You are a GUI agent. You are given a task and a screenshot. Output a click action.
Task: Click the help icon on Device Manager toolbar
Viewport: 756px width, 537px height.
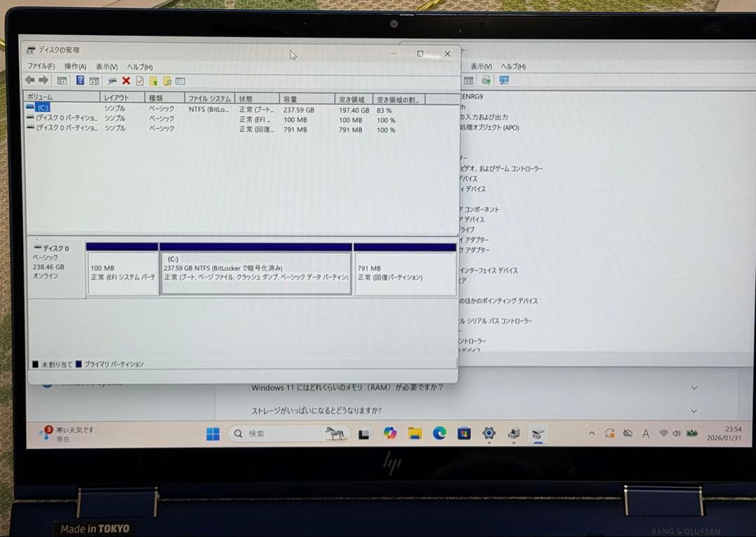[x=505, y=81]
